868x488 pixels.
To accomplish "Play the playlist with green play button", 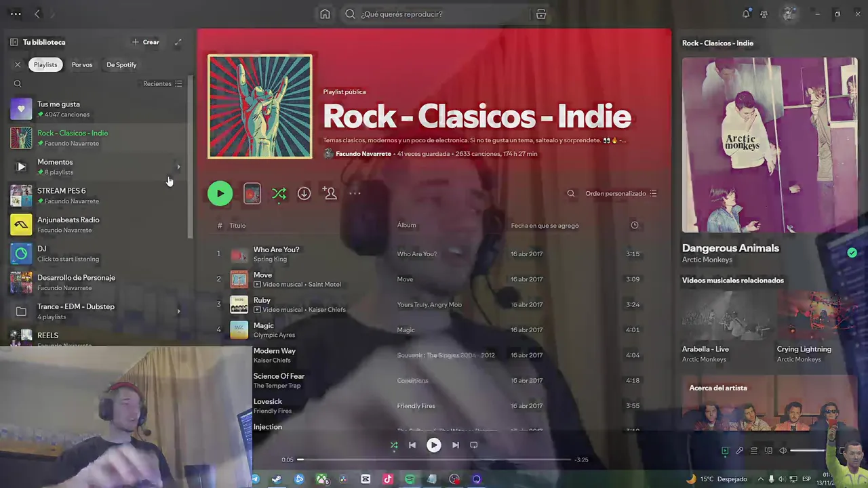I will click(x=220, y=193).
